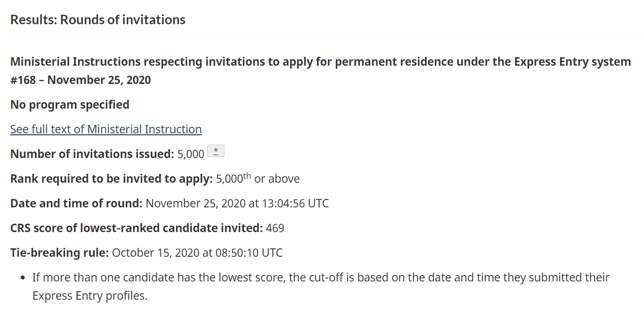Click the Rank required to be invited label
644x317 pixels.
111,179
